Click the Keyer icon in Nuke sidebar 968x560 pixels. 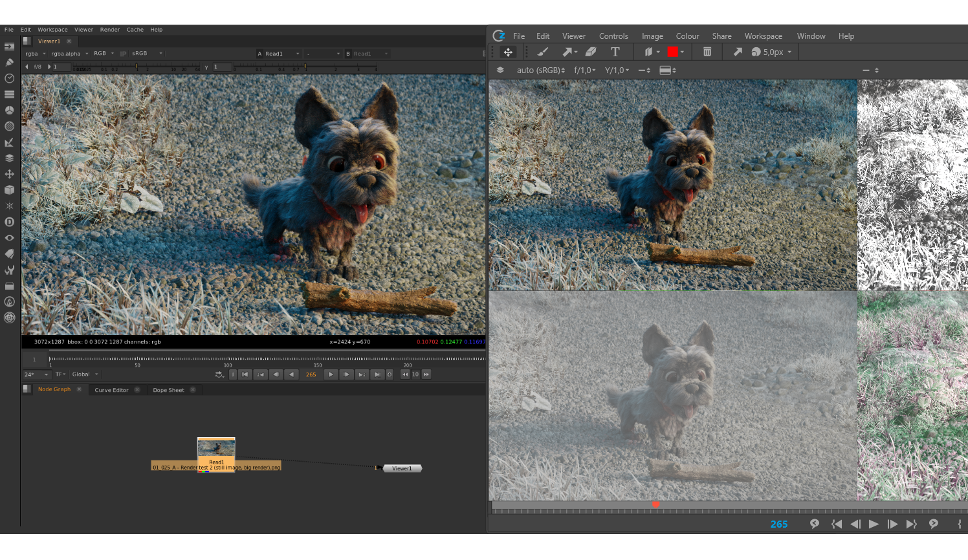coord(9,142)
